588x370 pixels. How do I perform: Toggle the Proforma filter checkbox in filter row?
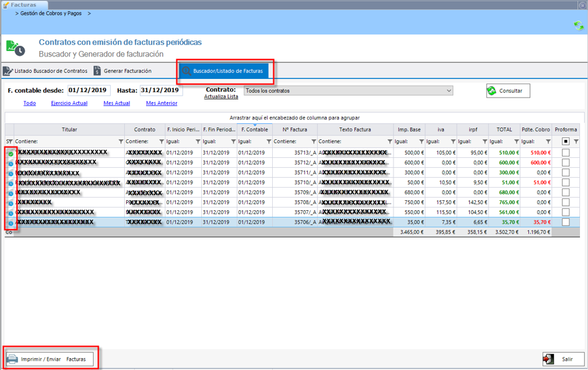(x=565, y=141)
